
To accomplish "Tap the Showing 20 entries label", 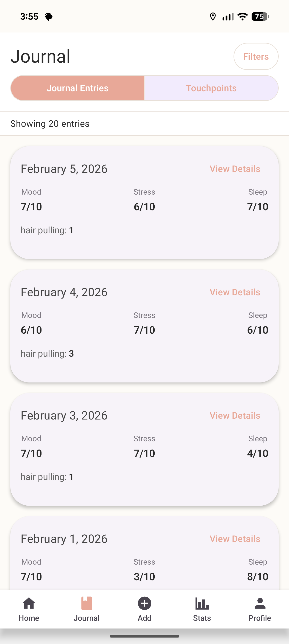I will point(50,124).
